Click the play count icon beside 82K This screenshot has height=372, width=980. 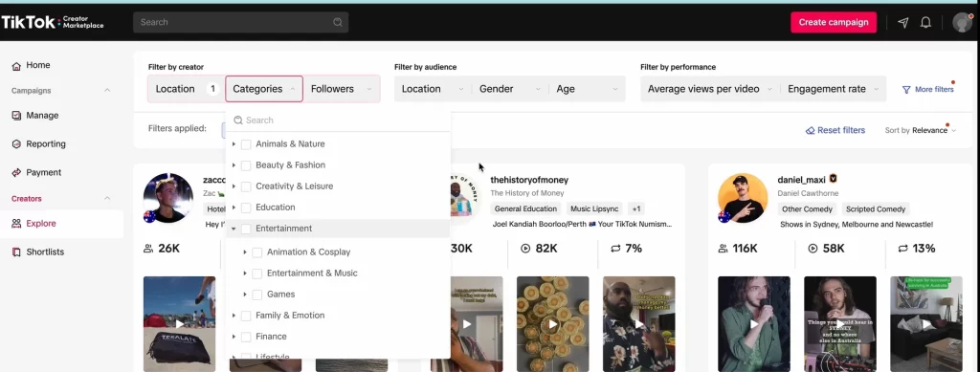tap(525, 249)
